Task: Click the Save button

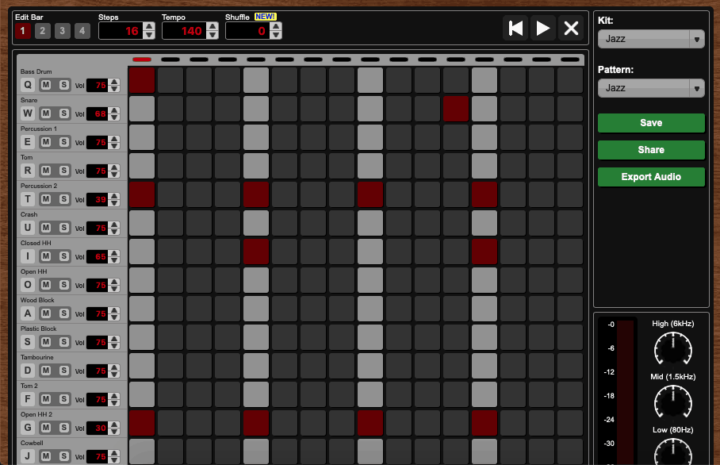Action: click(651, 123)
